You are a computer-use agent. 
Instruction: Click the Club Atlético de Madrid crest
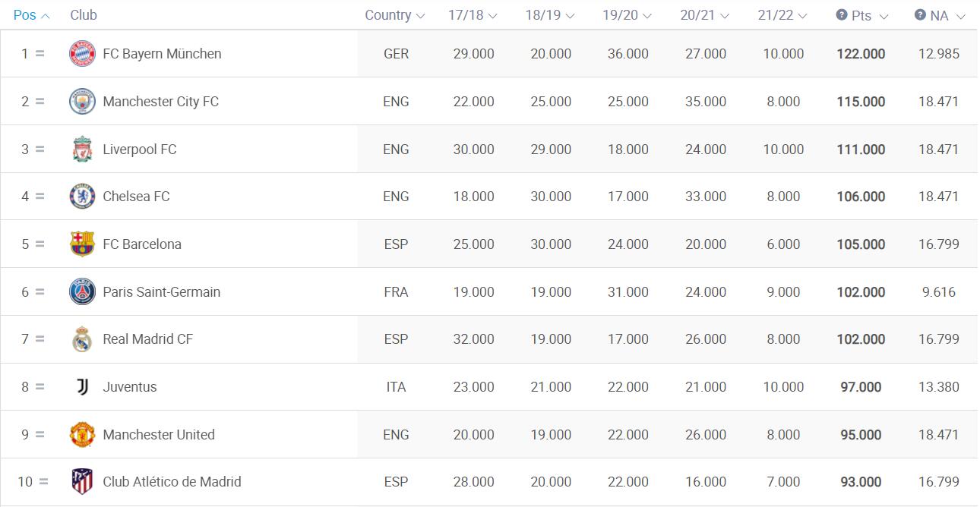pyautogui.click(x=82, y=482)
